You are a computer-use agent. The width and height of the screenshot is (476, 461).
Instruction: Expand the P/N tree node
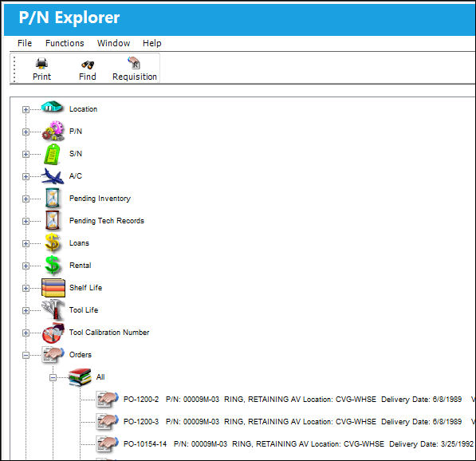click(26, 132)
